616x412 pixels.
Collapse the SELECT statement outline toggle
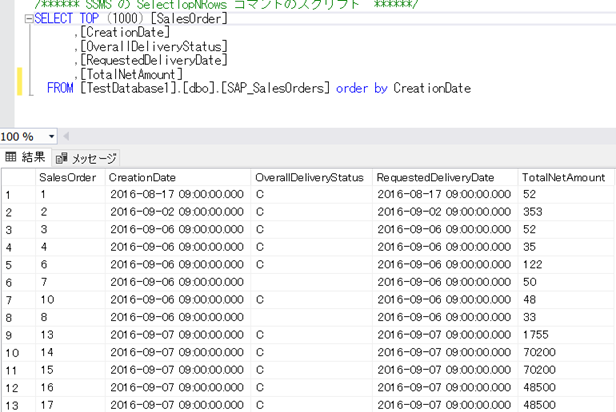click(x=29, y=19)
